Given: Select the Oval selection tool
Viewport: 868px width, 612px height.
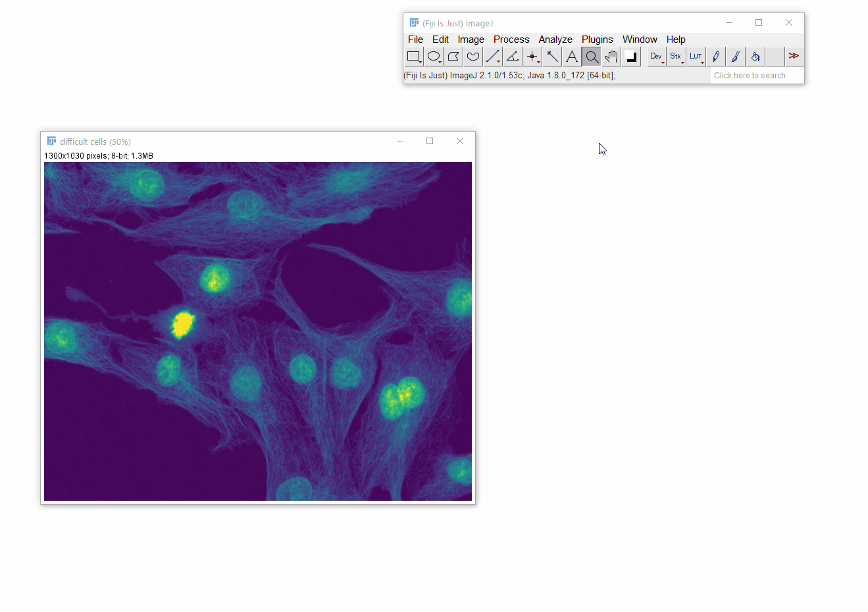Looking at the screenshot, I should click(433, 57).
